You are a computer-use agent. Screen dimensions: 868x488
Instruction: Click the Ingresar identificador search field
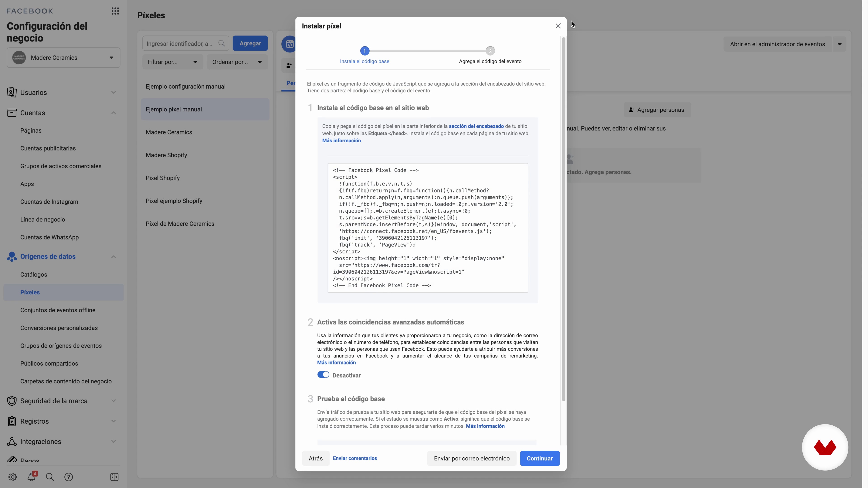pyautogui.click(x=186, y=43)
